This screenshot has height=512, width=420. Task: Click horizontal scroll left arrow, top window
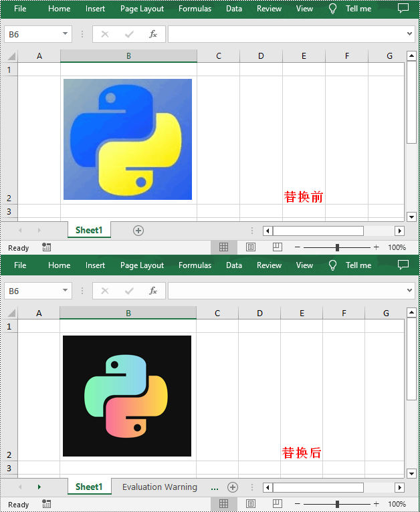pyautogui.click(x=268, y=231)
